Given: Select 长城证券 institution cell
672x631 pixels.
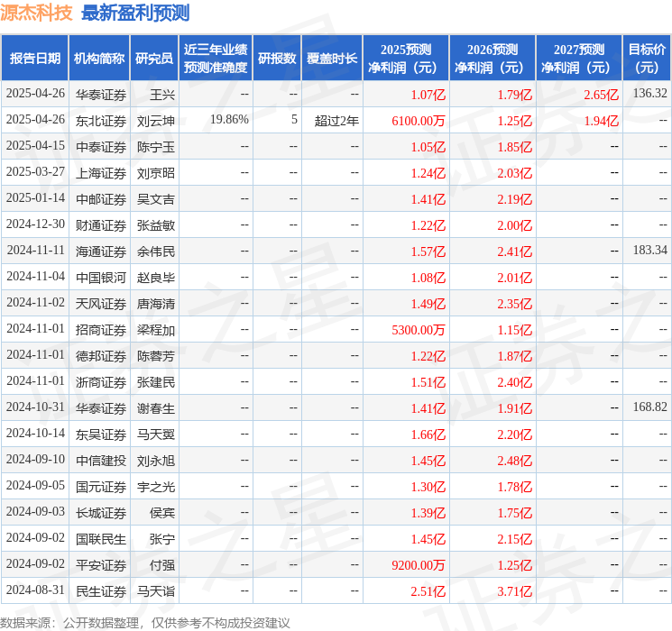Looking at the screenshot, I should (x=101, y=513).
